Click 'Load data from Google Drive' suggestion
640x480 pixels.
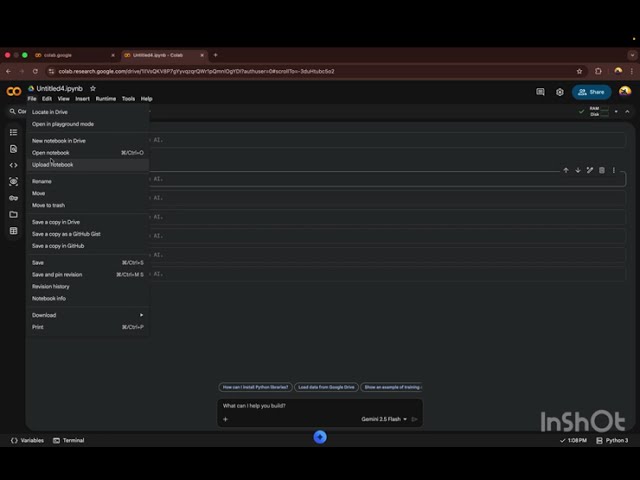(x=326, y=387)
